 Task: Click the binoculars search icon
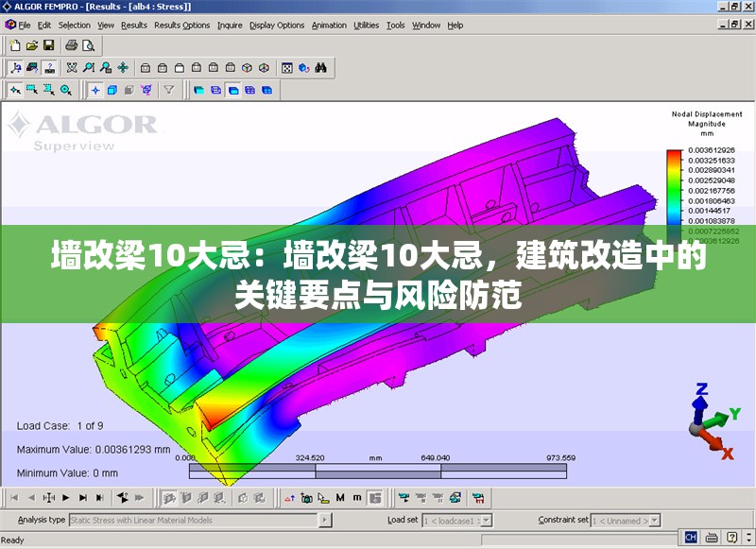[321, 68]
